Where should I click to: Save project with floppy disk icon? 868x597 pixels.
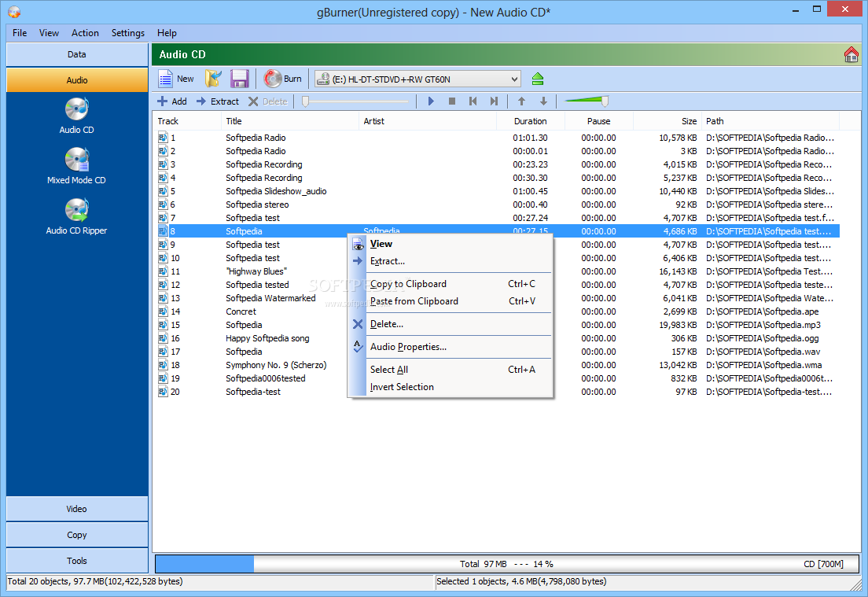[x=239, y=79]
